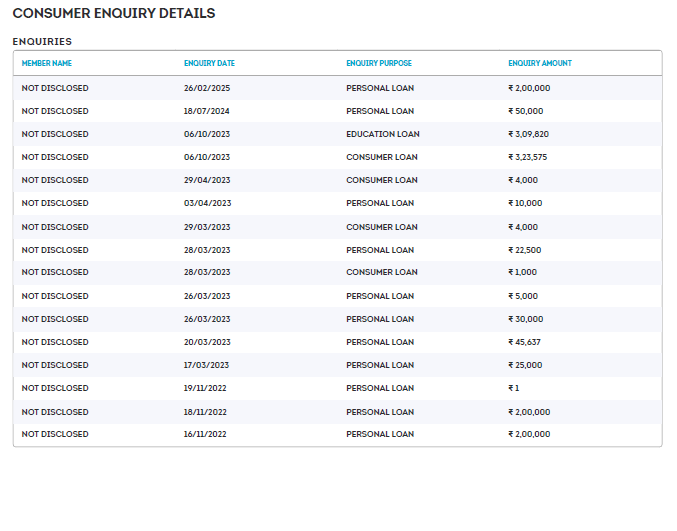Select the 26/02/2025 enquiry date cell
Viewport: 677px width, 531px height.
tap(207, 88)
